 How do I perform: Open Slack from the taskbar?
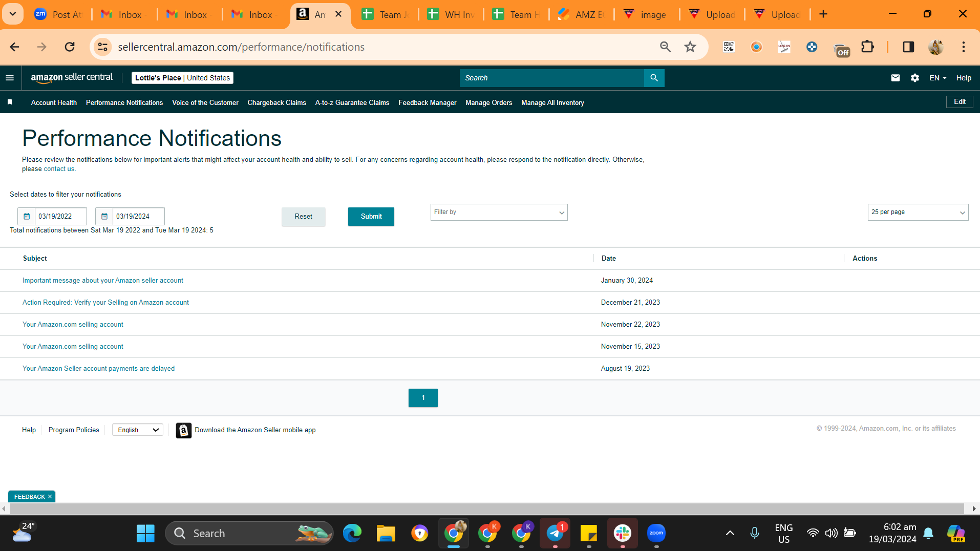622,533
